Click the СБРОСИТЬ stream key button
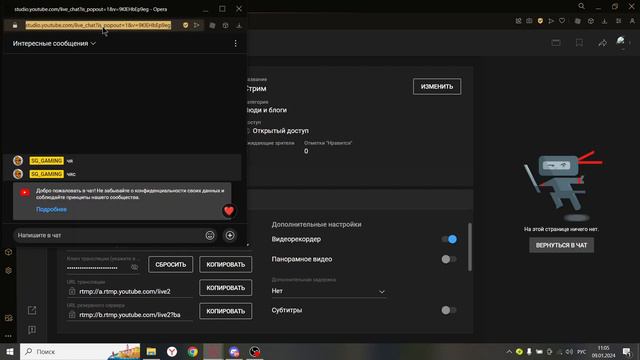Image resolution: width=640 pixels, height=360 pixels. tap(171, 264)
